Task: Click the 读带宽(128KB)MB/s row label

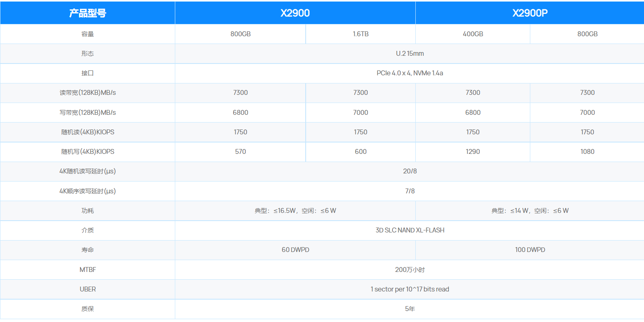Action: point(88,93)
